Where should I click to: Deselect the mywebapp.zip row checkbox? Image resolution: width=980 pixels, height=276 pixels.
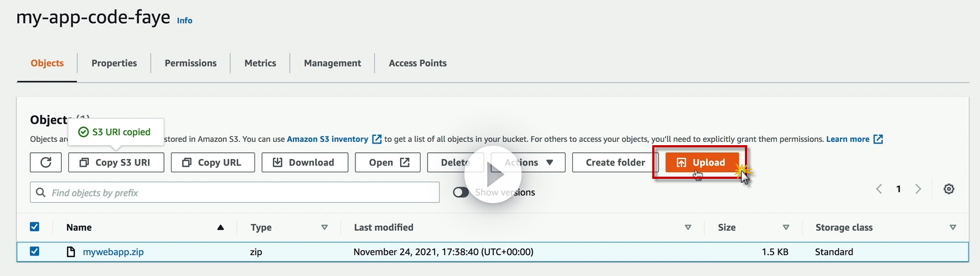[x=35, y=251]
